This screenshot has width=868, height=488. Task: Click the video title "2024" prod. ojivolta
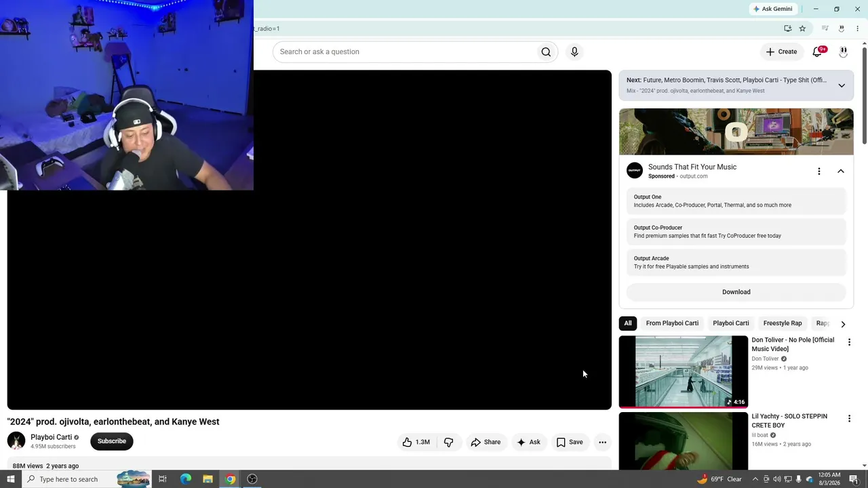[x=113, y=422]
